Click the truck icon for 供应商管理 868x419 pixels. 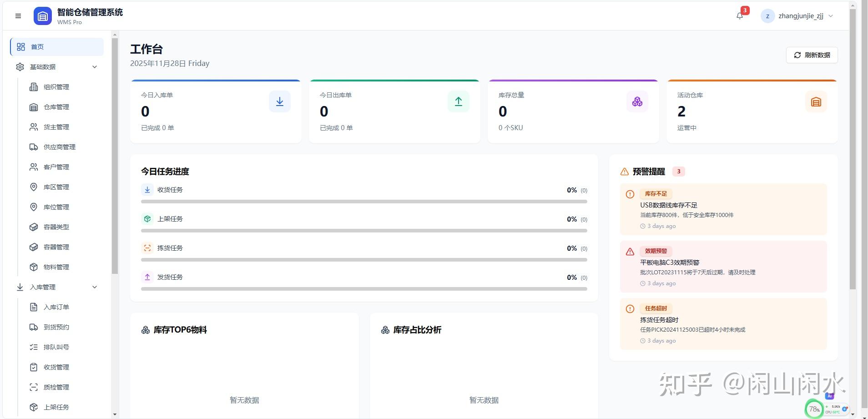click(34, 147)
